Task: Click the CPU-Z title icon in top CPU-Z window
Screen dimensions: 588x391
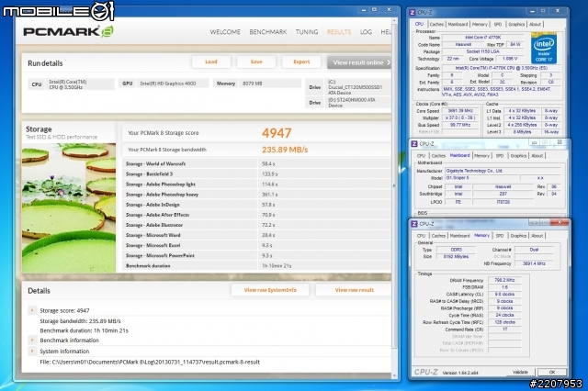Action: (413, 12)
